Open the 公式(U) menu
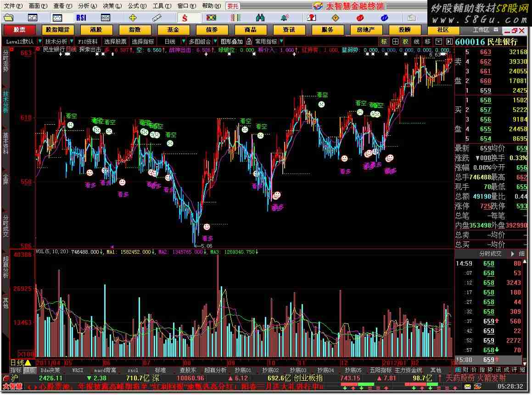The image size is (532, 395). click(x=137, y=6)
